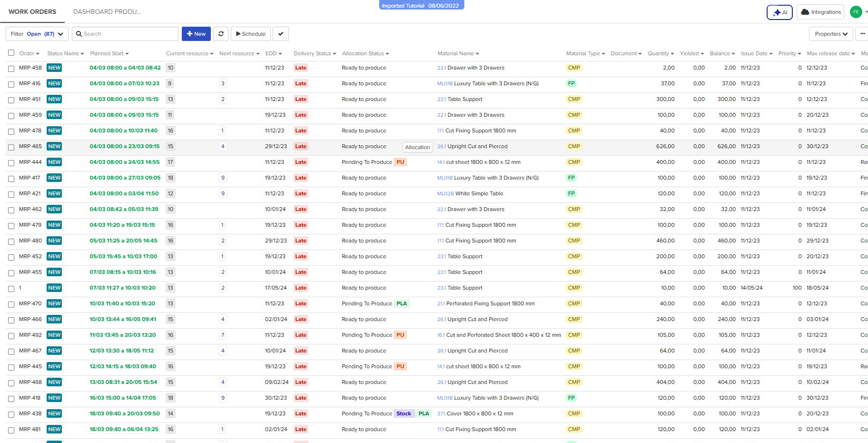Click the refresh icon next to New

point(221,34)
